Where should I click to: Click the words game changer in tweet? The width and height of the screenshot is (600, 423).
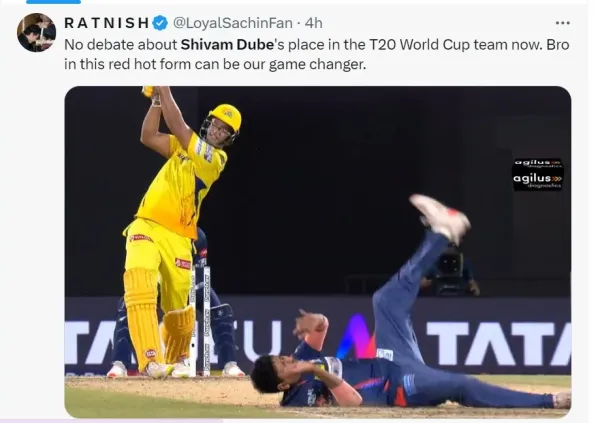[x=317, y=64]
